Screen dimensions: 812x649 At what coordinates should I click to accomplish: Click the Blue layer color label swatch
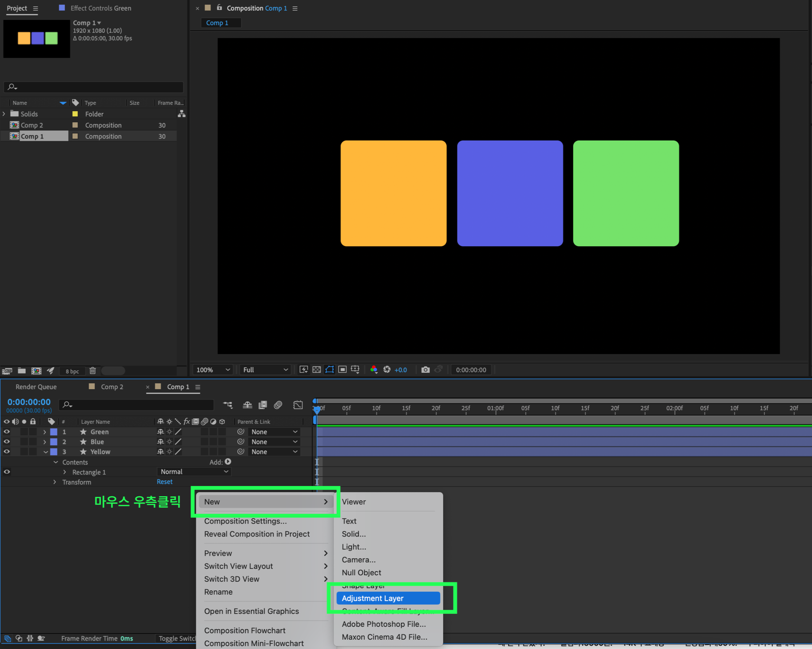click(54, 442)
